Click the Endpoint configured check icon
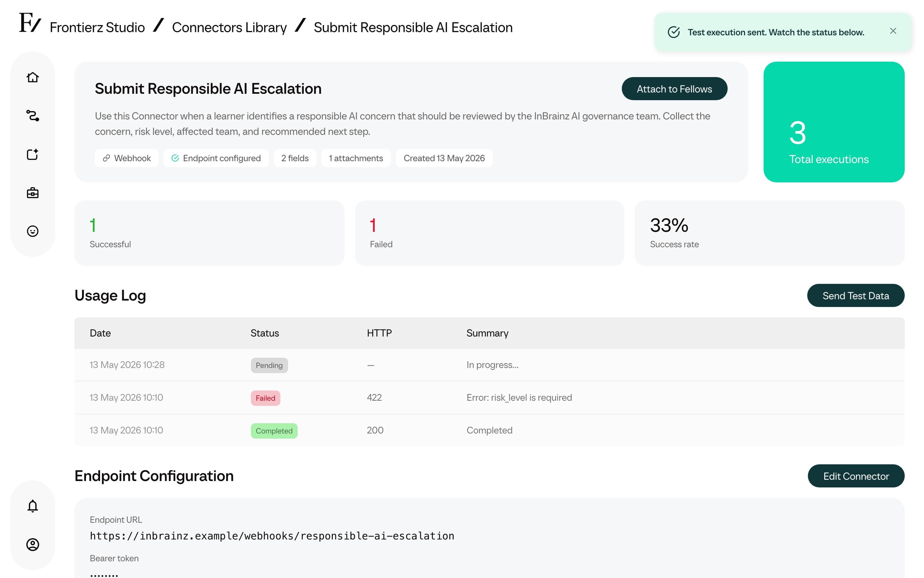Image resolution: width=924 pixels, height=578 pixels. click(x=175, y=158)
